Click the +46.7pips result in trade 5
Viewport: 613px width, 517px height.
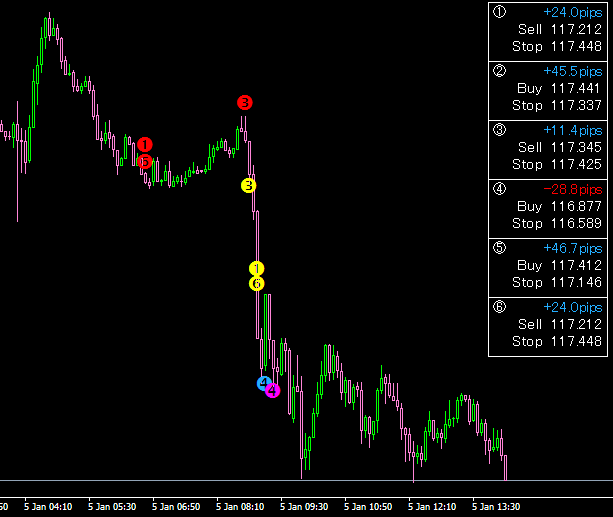point(573,248)
